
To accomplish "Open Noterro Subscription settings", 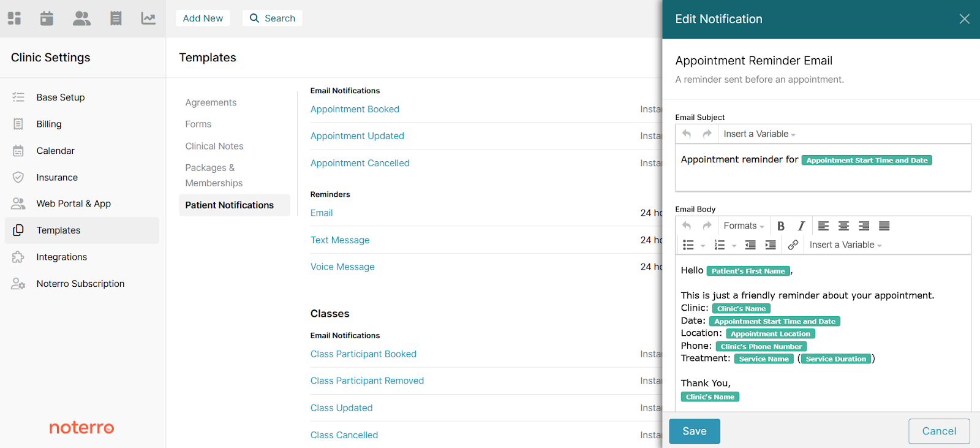I will [x=81, y=284].
